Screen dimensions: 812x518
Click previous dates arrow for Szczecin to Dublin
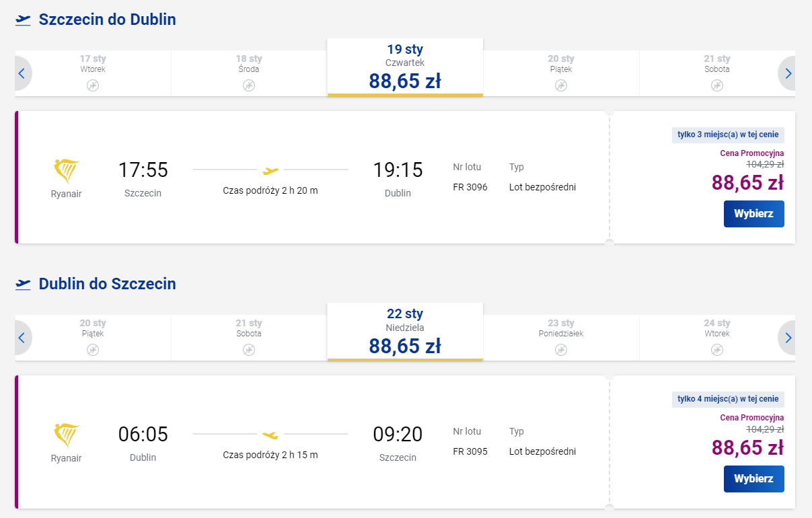tap(22, 73)
